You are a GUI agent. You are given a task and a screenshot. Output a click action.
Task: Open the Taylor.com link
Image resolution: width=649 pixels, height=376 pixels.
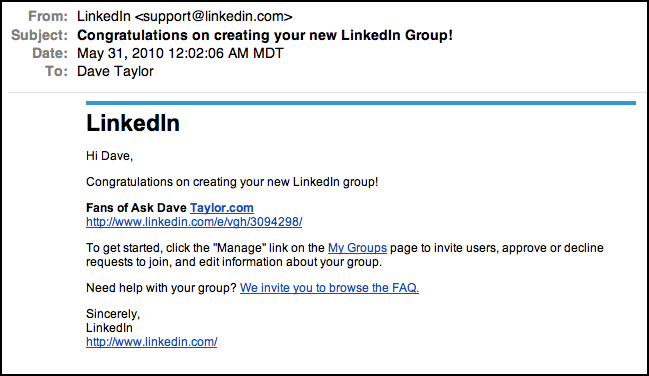[222, 208]
